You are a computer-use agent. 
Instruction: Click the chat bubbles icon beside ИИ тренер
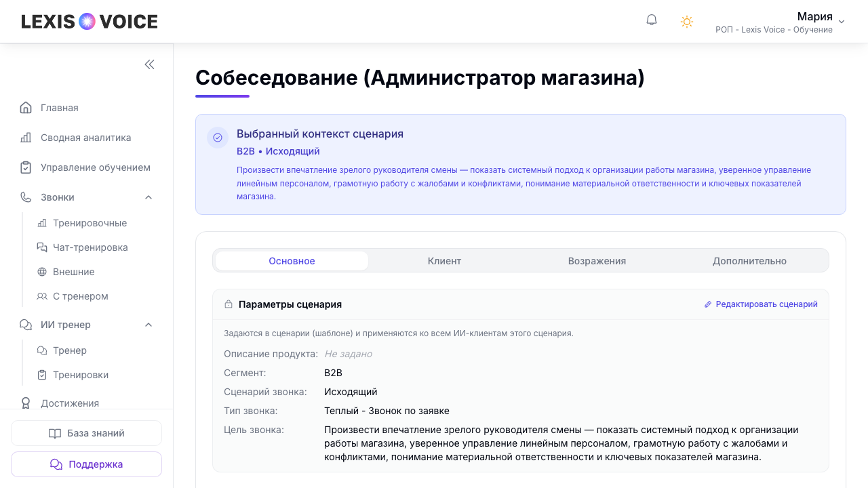[26, 325]
